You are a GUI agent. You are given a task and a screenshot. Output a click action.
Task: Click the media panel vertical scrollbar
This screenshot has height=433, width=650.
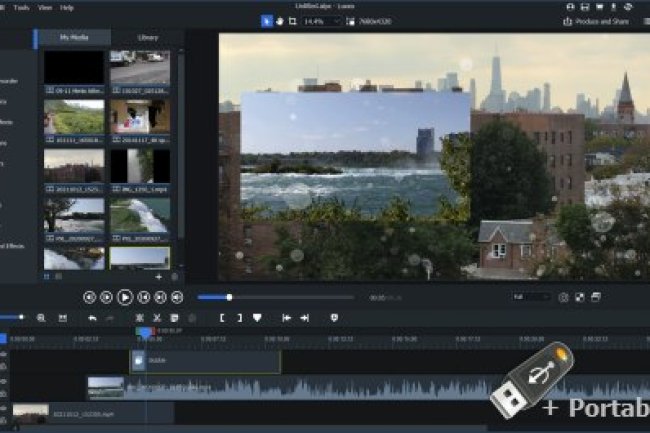point(181,145)
